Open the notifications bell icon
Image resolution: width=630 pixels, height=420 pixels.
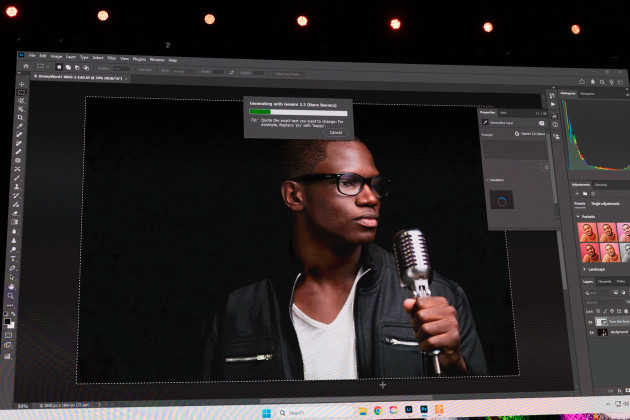coord(592,82)
